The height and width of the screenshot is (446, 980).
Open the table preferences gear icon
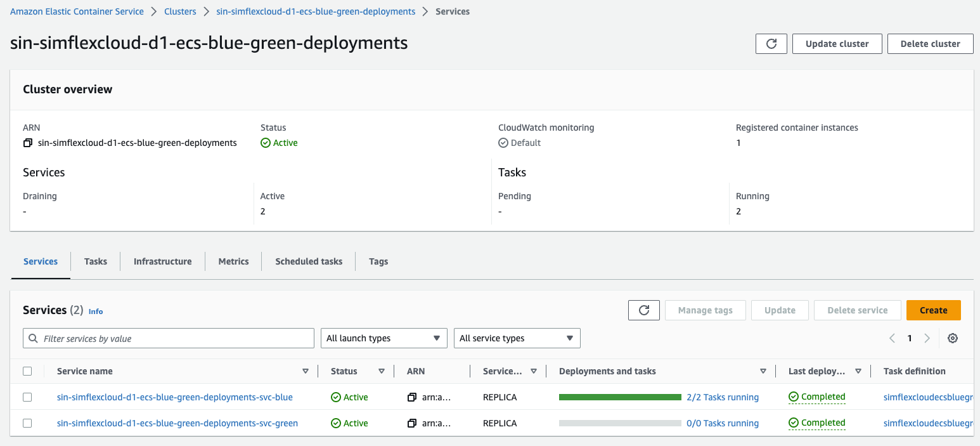coord(953,338)
